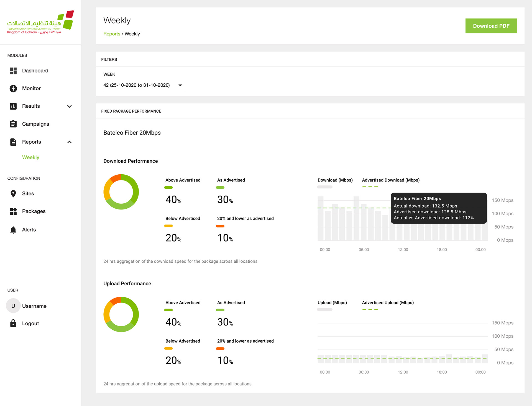The image size is (532, 406).
Task: Click the Packages widgets icon
Action: coord(13,211)
